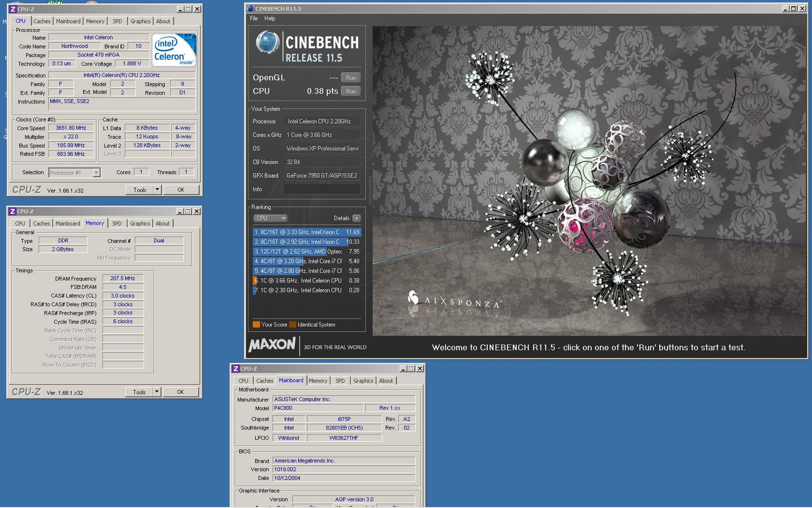Open the Help menu in Cinebench

tap(270, 18)
